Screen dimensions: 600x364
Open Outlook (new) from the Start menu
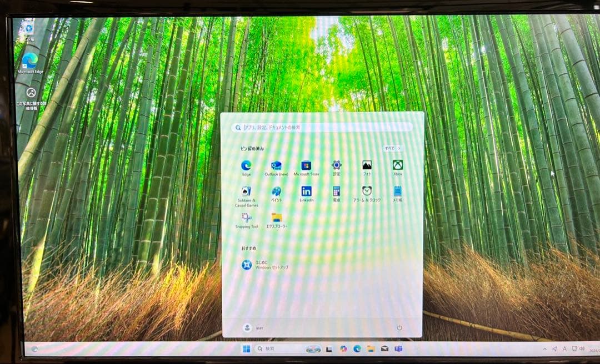(274, 165)
